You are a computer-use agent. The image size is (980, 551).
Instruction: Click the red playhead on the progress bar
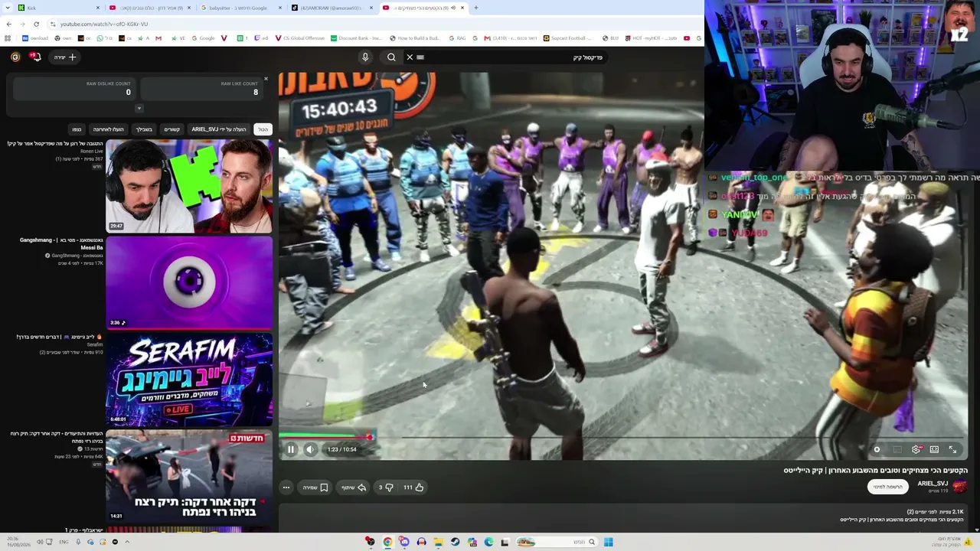[369, 437]
